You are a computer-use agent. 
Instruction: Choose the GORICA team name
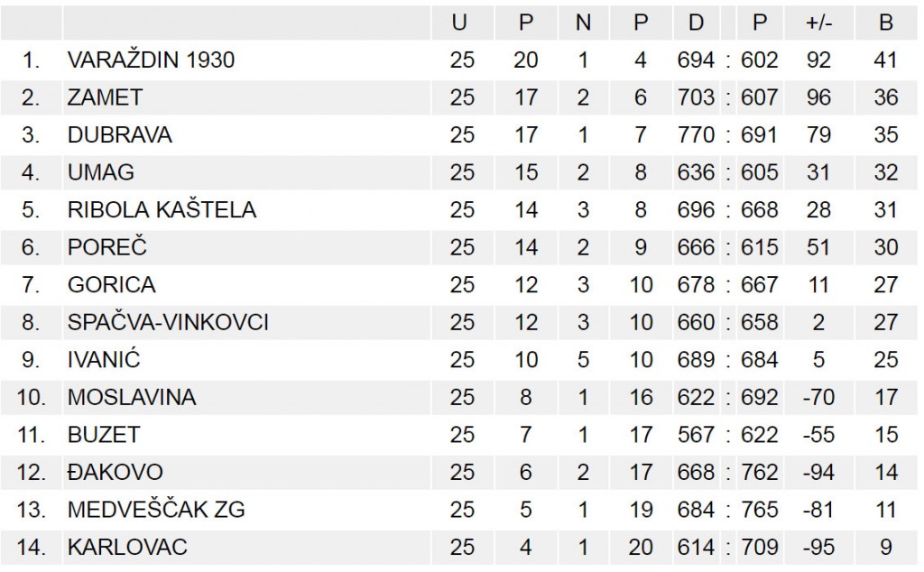pyautogui.click(x=112, y=285)
